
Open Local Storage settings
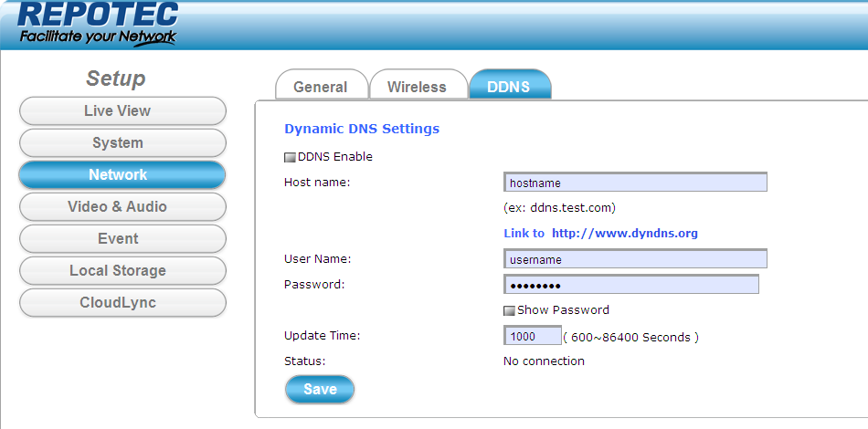coord(122,271)
